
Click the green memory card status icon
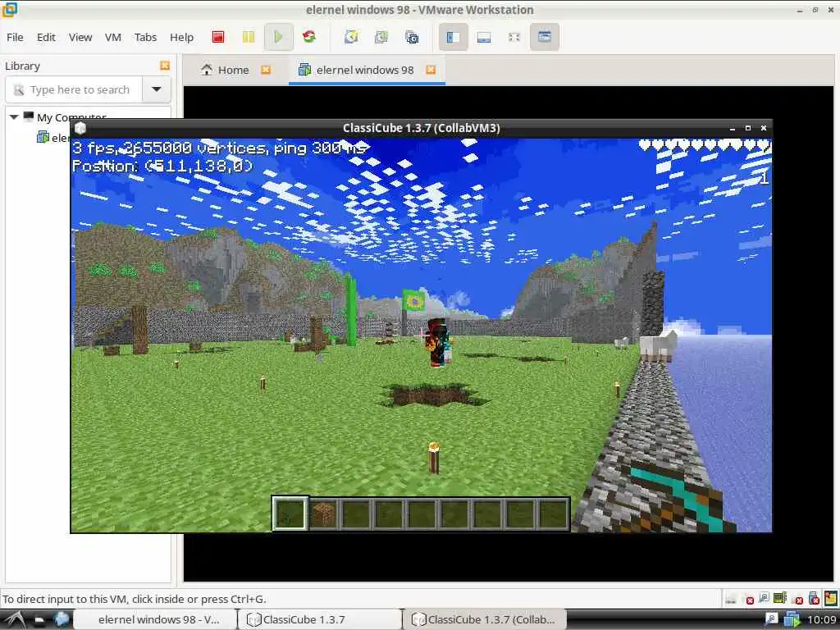point(780,597)
